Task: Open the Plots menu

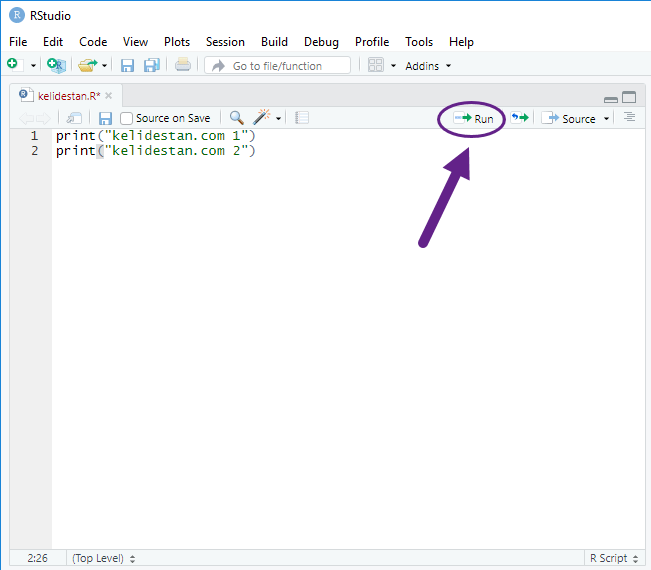Action: tap(177, 42)
